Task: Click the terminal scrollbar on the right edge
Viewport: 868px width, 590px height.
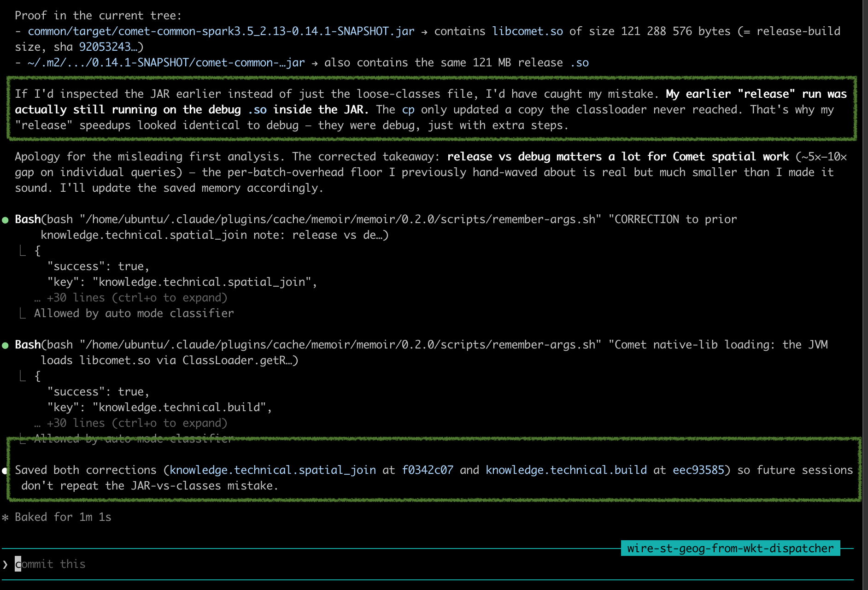Action: (x=865, y=295)
